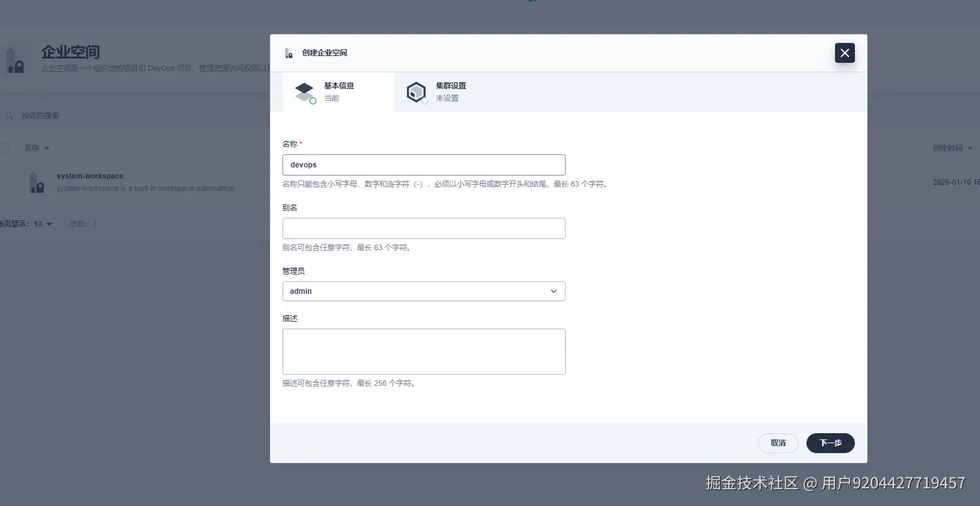The image size is (980, 506).
Task: Click the 别名可包含任意字符 hint text
Action: 347,248
